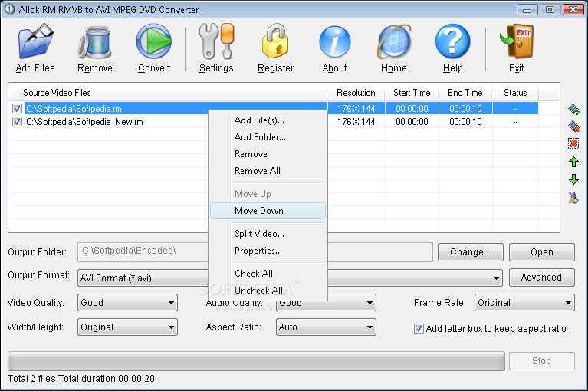Image resolution: width=588 pixels, height=391 pixels.
Task: Open the Aspect Ratio dropdown
Action: (326, 327)
